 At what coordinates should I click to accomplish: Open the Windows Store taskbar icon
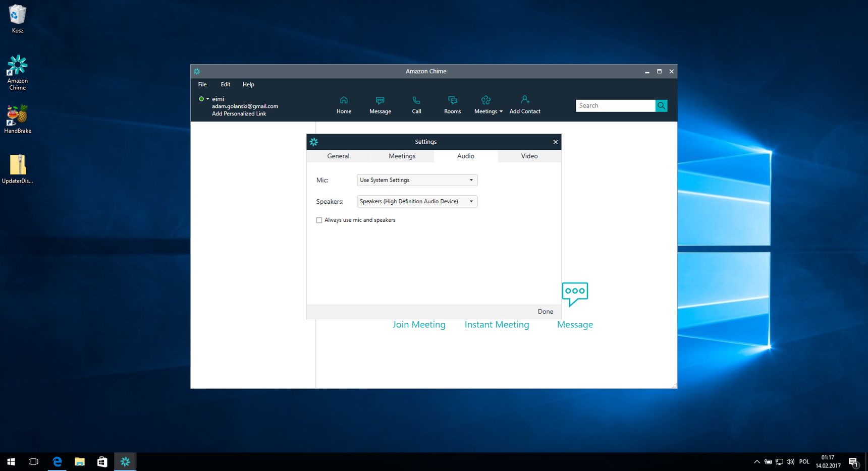(x=102, y=461)
